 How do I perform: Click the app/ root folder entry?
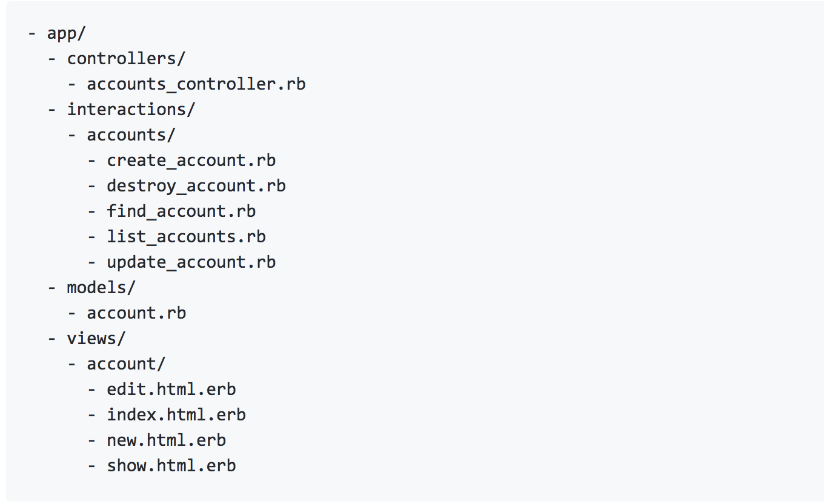point(67,33)
